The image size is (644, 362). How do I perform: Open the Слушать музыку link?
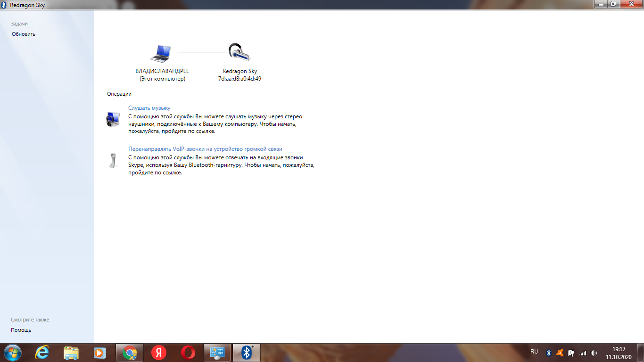coord(149,108)
